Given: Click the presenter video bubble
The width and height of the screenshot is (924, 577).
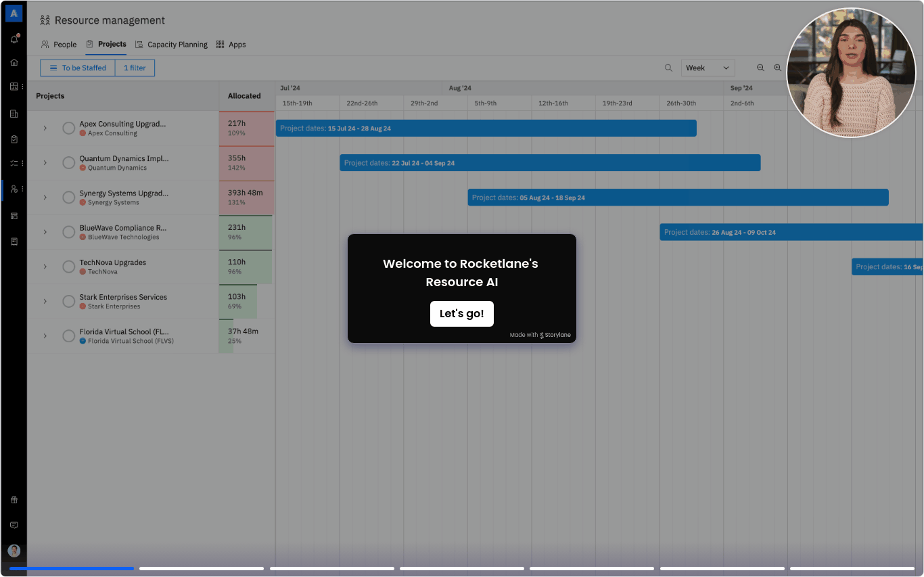Looking at the screenshot, I should [851, 72].
